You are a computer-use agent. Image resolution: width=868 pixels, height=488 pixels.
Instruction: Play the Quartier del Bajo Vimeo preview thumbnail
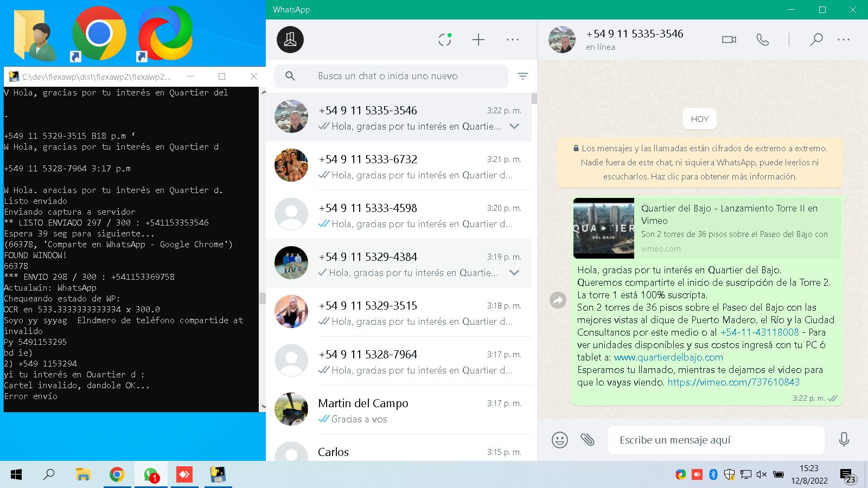604,228
